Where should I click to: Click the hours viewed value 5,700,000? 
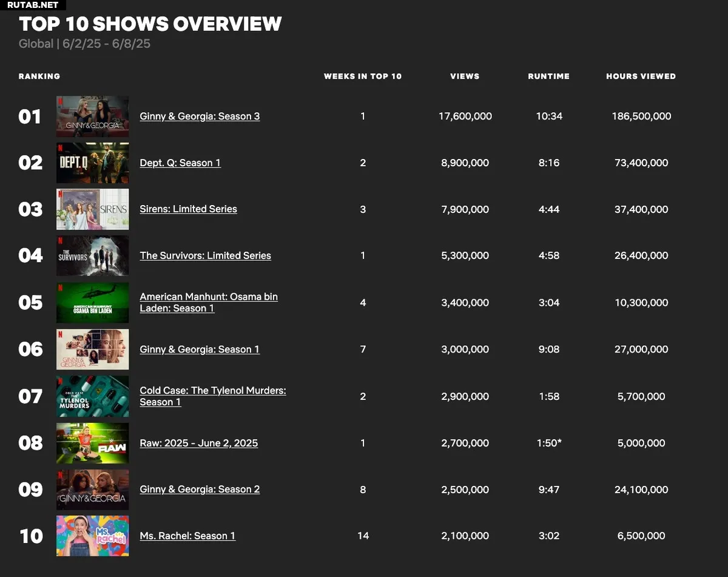(x=641, y=396)
